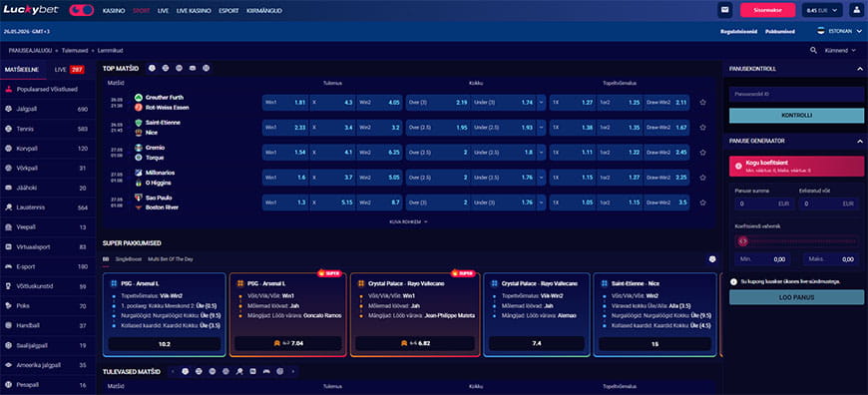The width and height of the screenshot is (868, 395).
Task: Open the Lauatennis sport category
Action: click(x=48, y=207)
